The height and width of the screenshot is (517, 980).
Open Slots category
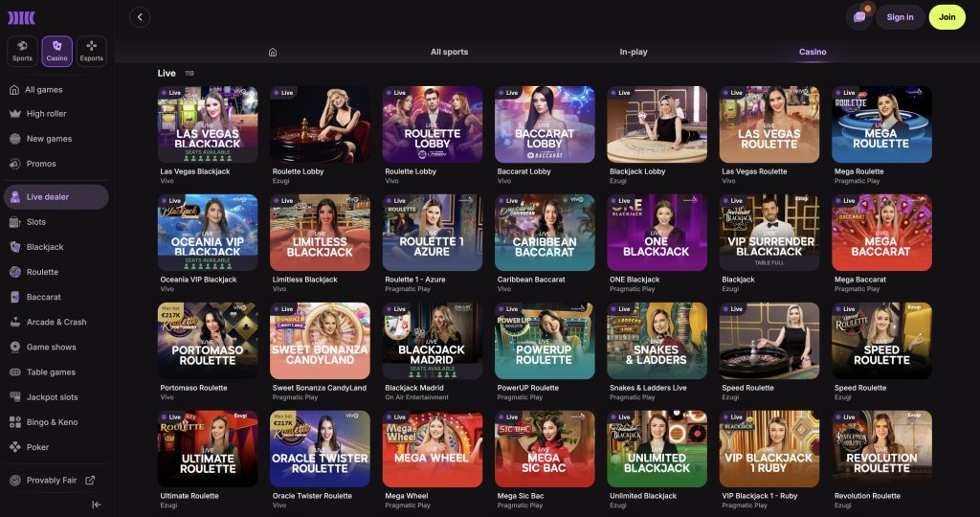(55, 222)
